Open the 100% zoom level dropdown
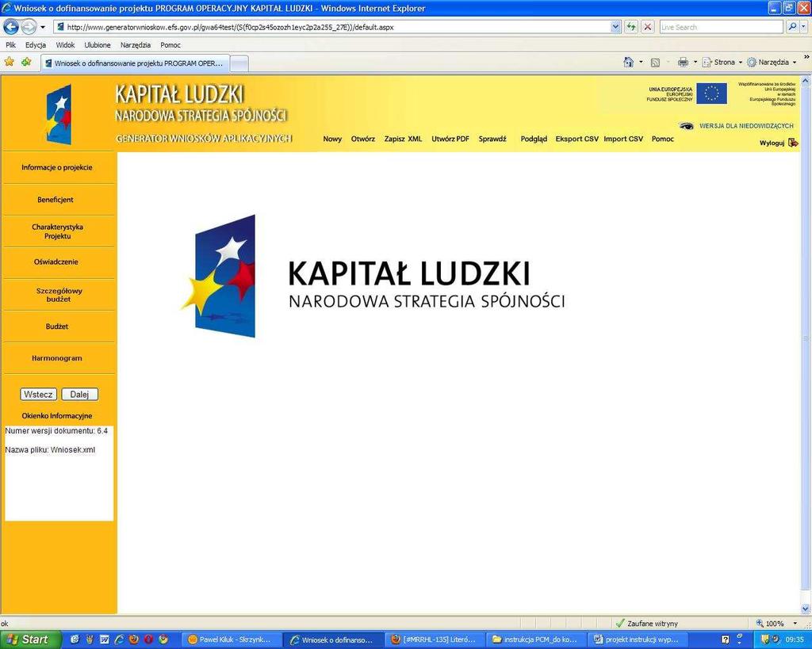This screenshot has height=649, width=812. coord(795,624)
